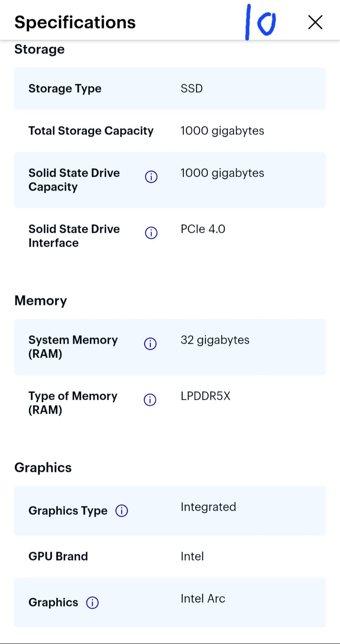Screen dimensions: 340x644
Task: Tap the Integrated graphics type value
Action: (208, 507)
